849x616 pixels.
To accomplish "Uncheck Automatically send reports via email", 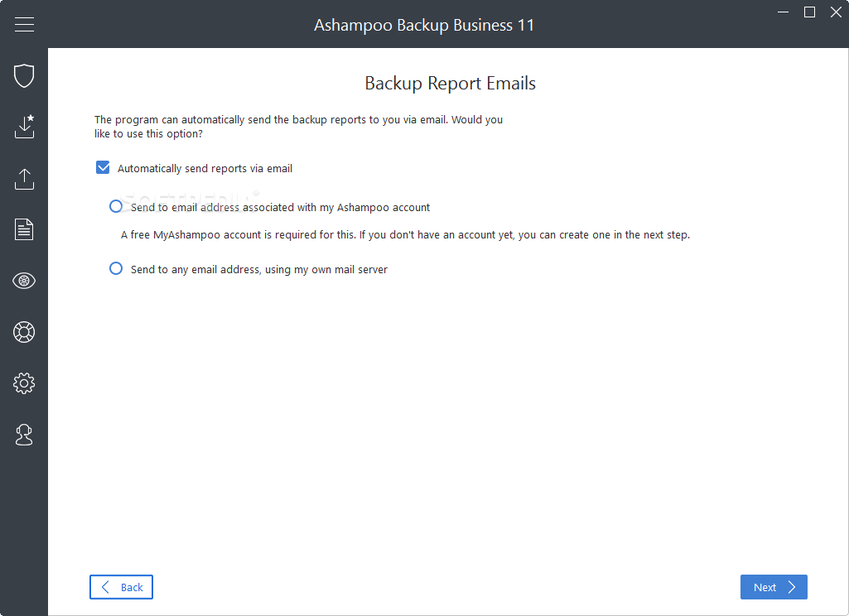I will click(103, 168).
